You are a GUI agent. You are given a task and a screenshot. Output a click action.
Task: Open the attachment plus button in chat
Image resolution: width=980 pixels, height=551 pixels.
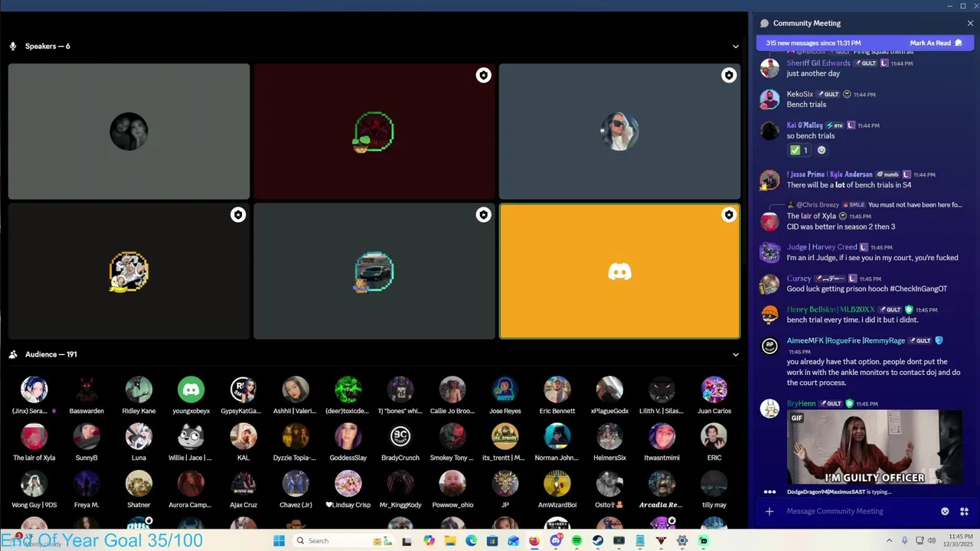click(769, 511)
